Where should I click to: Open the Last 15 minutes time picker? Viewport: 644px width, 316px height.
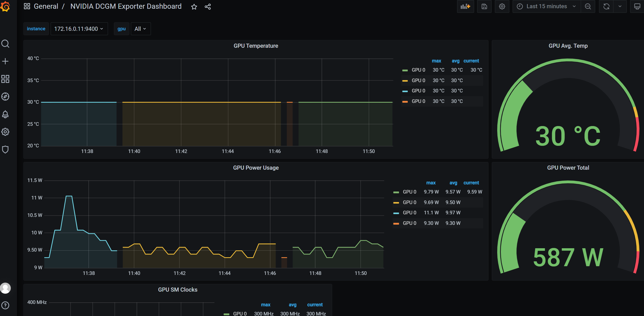point(546,6)
